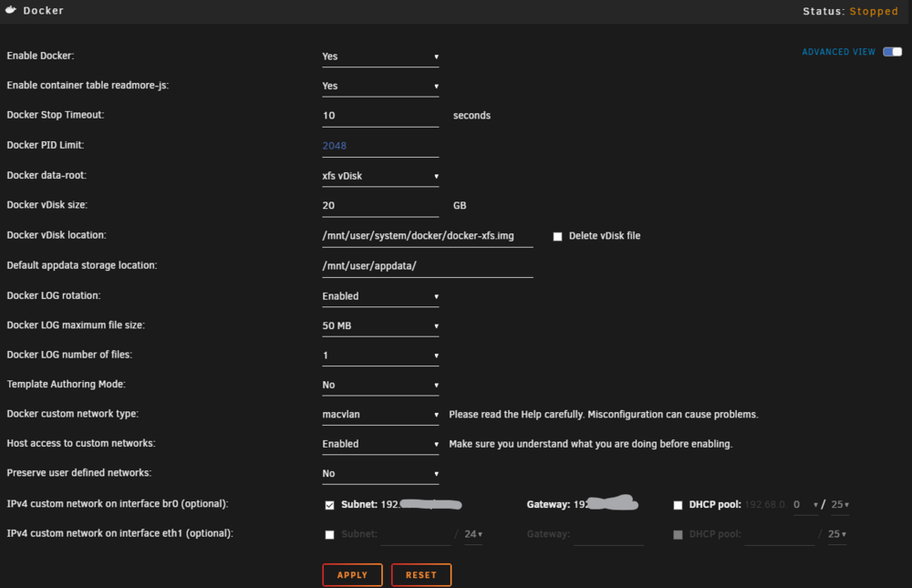This screenshot has height=588, width=912.
Task: Enable the br0 DHCP pool checkbox
Action: (x=678, y=505)
